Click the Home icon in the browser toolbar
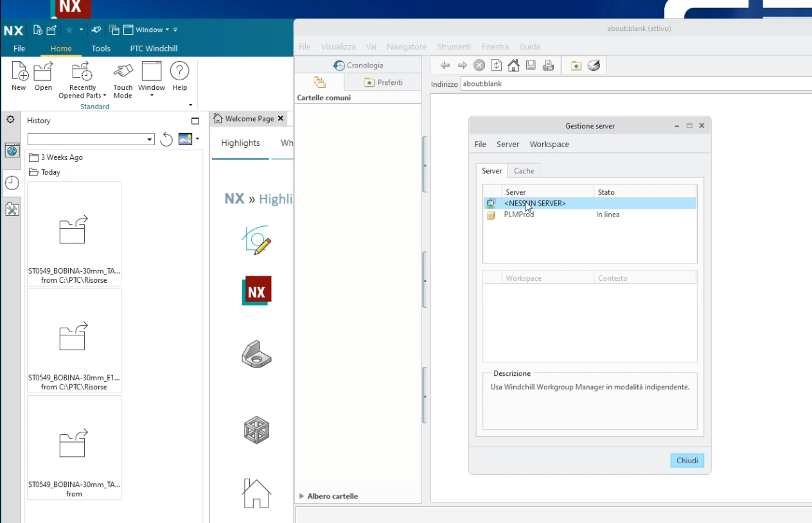Screen dimensions: 812x523 513,65
